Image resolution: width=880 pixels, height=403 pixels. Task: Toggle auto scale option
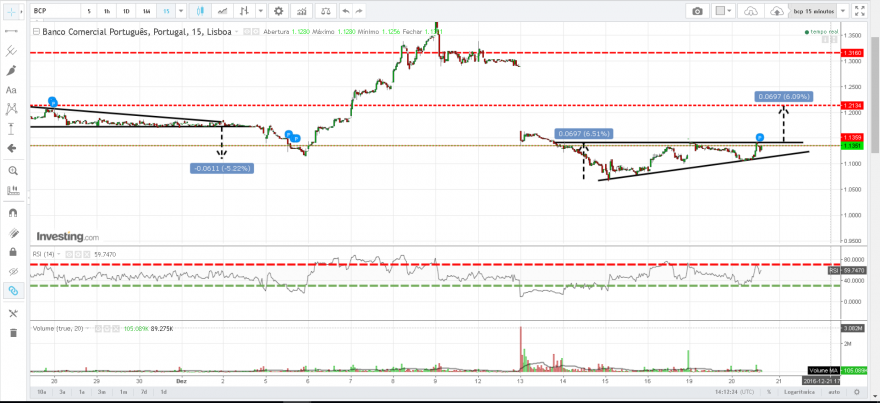[835, 391]
